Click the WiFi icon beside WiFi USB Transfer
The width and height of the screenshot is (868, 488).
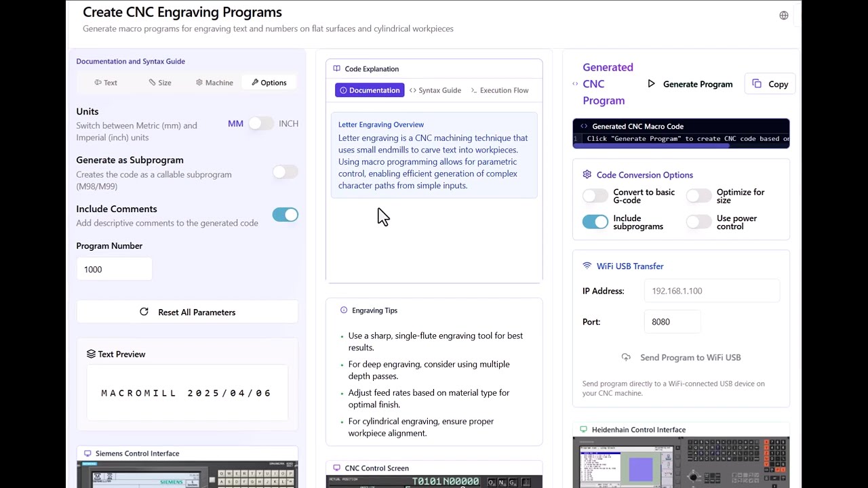tap(587, 266)
